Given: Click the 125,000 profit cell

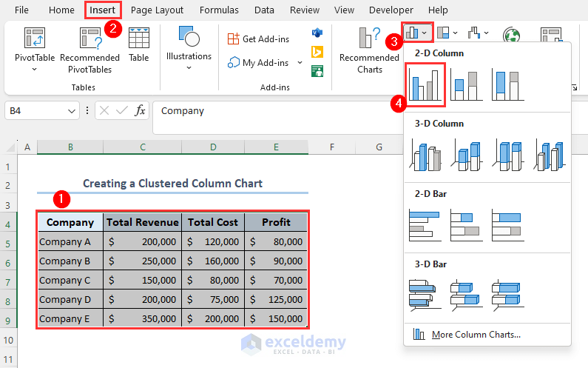Looking at the screenshot, I should 276,299.
